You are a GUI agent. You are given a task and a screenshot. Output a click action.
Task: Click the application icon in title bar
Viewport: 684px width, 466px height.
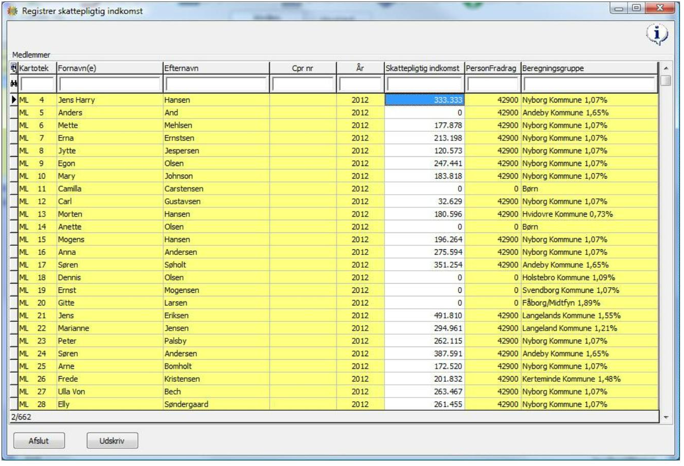pyautogui.click(x=13, y=11)
